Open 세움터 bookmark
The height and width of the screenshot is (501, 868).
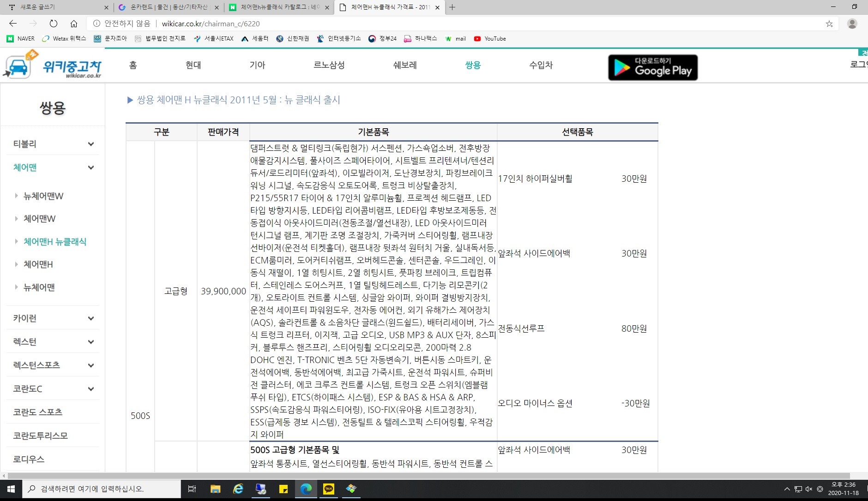[x=255, y=39]
